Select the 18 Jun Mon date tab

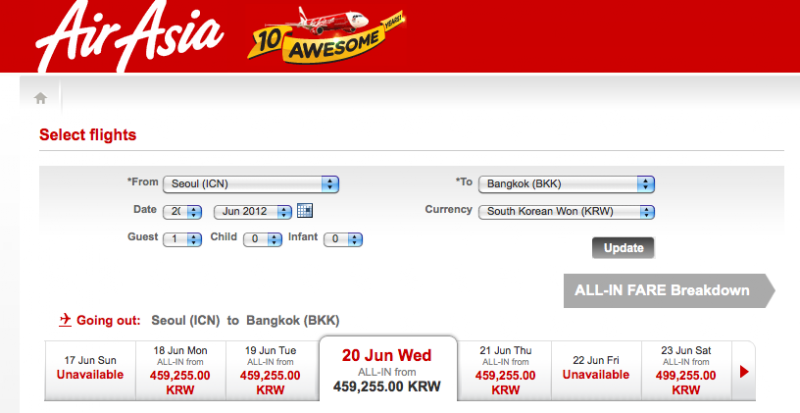tap(181, 370)
